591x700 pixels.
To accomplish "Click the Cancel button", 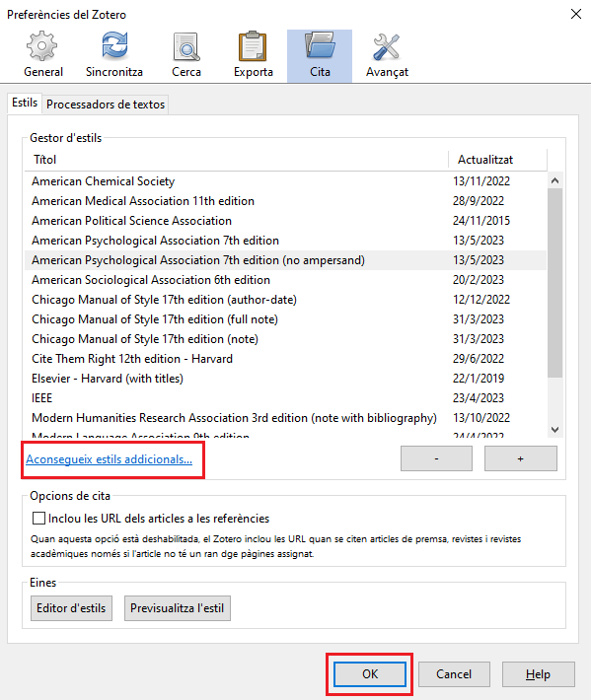I will [x=454, y=674].
